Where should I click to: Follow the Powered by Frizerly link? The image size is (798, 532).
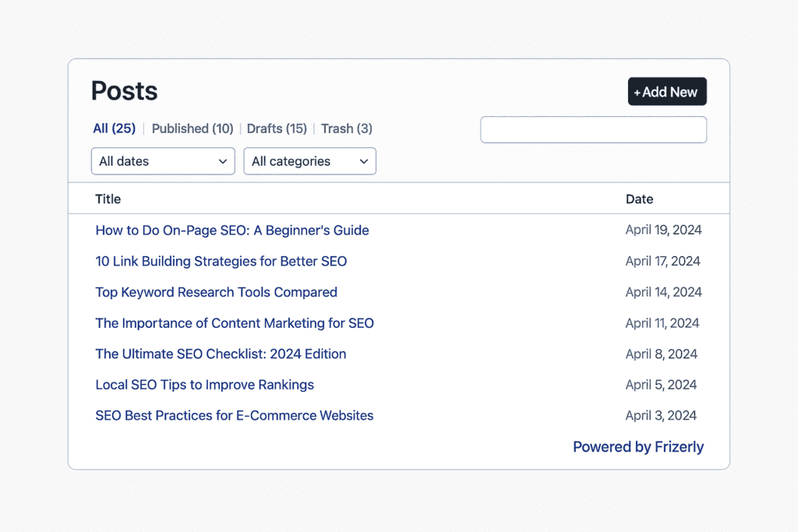(638, 447)
